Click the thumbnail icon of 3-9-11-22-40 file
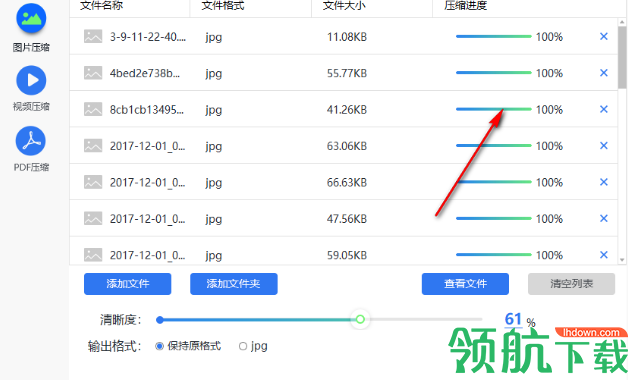628x380 pixels. [x=93, y=36]
